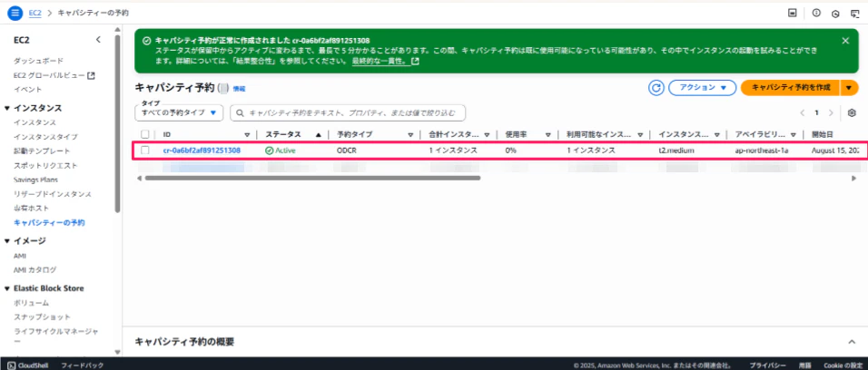Image resolution: width=868 pixels, height=370 pixels.
Task: Go to the next page arrow
Action: (x=831, y=112)
